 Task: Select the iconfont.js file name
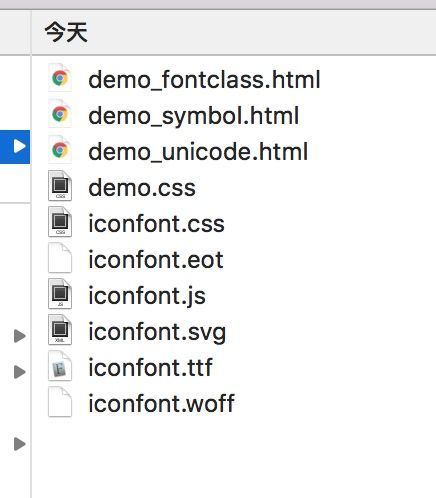click(x=147, y=297)
